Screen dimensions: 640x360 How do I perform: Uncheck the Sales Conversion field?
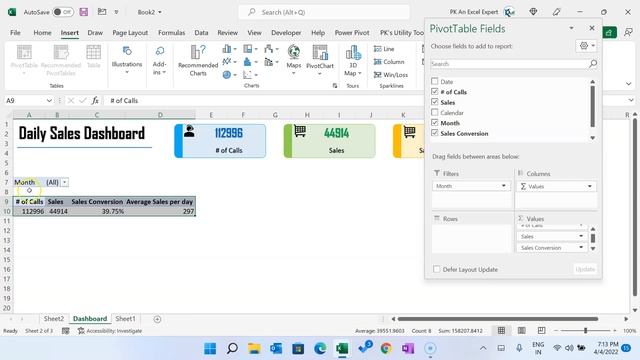[435, 133]
